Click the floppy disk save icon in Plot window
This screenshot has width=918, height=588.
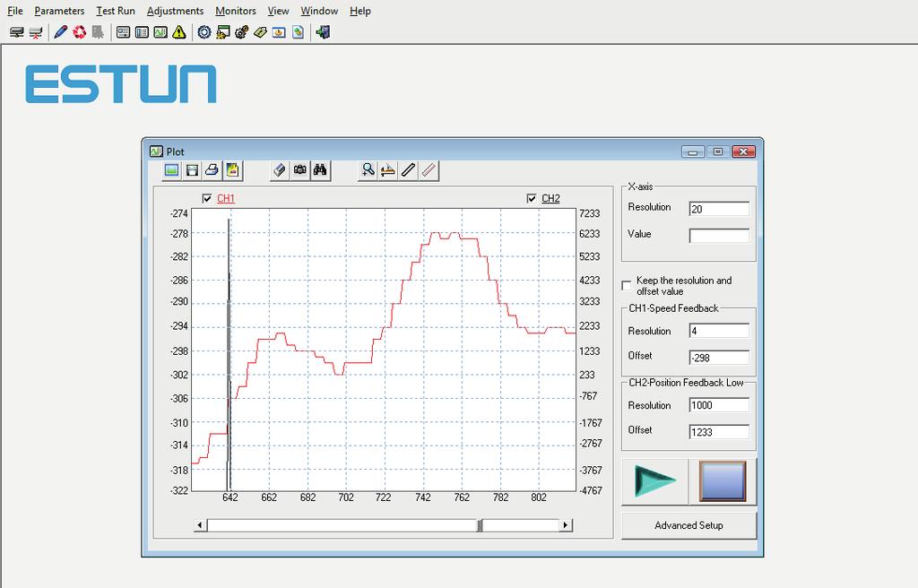[x=192, y=170]
